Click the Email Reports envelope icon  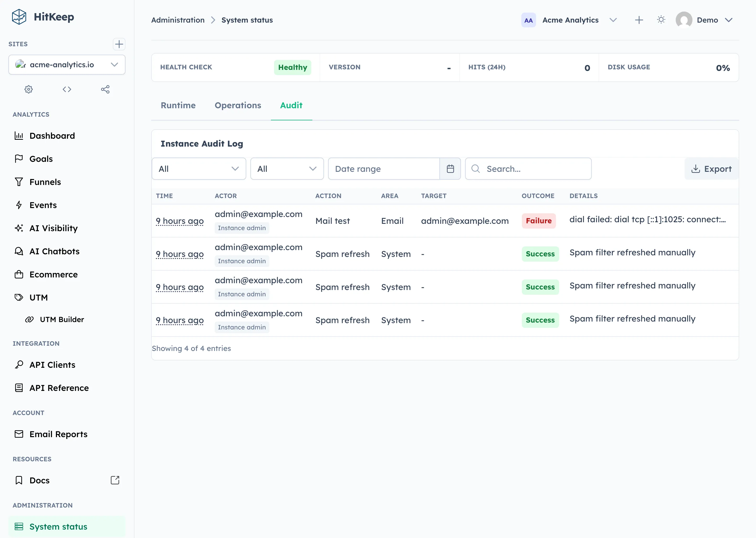click(19, 434)
